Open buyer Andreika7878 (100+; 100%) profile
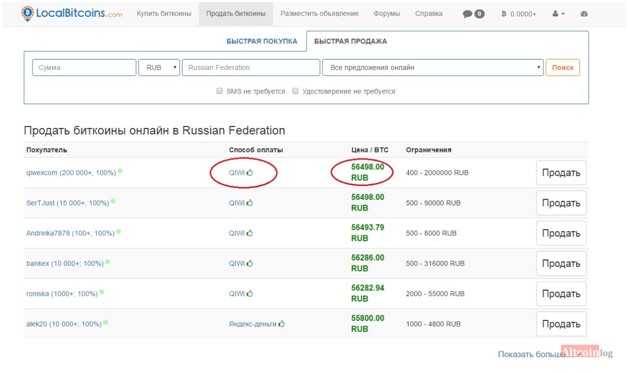The height and width of the screenshot is (373, 628). click(70, 233)
